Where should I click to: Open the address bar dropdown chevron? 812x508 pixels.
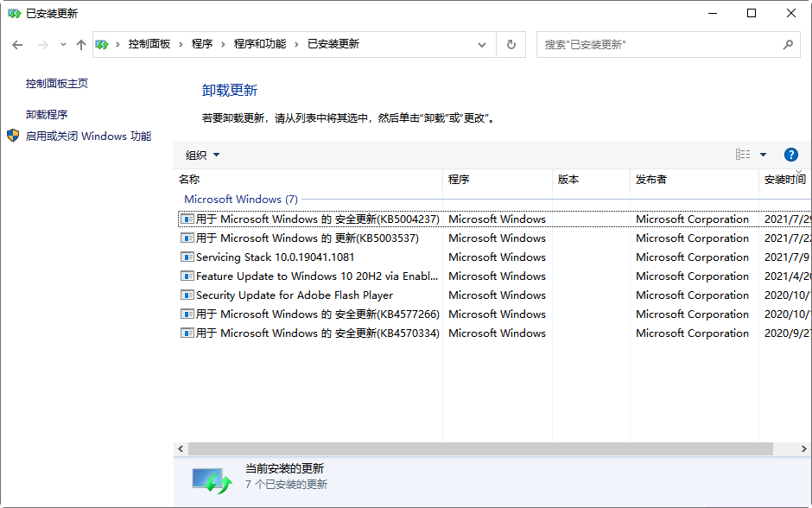point(483,44)
